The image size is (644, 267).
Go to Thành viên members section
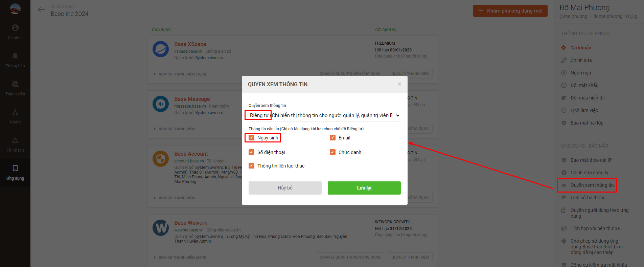coord(15,88)
